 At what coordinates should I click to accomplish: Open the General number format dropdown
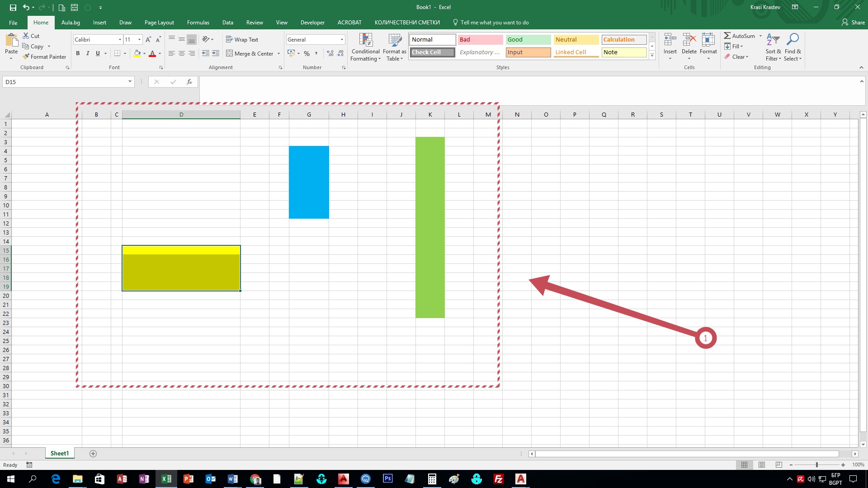342,40
